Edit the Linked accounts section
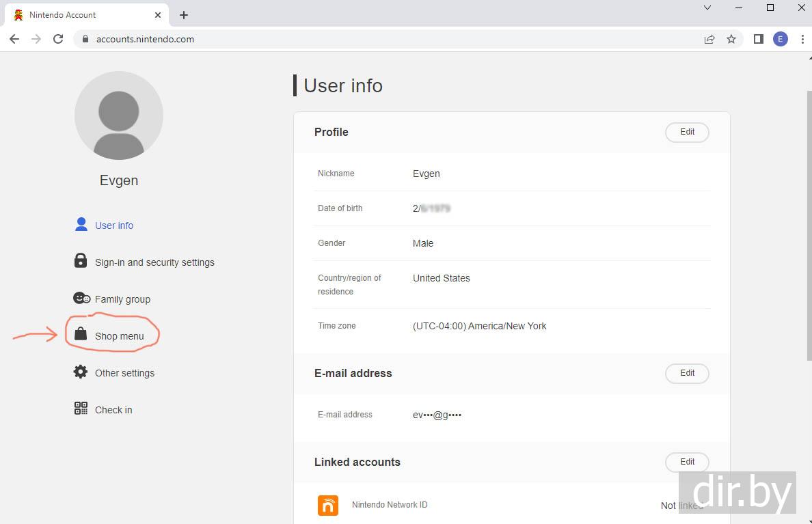 [687, 462]
